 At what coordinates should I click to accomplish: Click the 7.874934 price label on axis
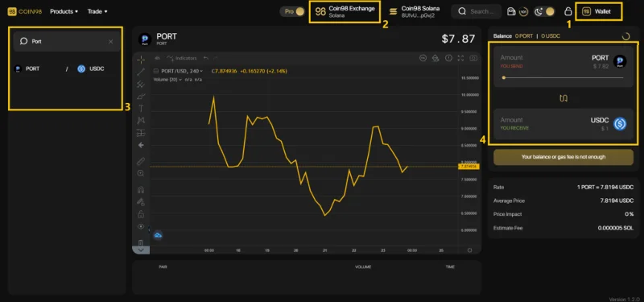[x=469, y=167]
